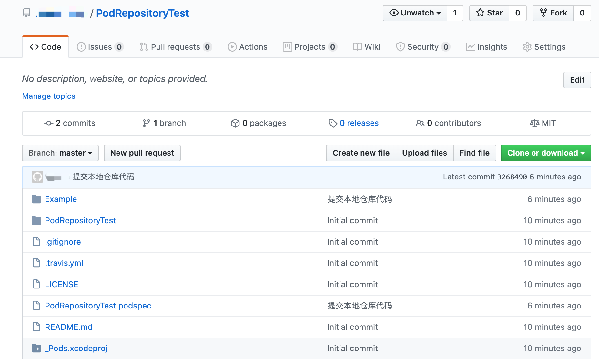The width and height of the screenshot is (599, 364).
Task: Star this repository
Action: click(489, 13)
